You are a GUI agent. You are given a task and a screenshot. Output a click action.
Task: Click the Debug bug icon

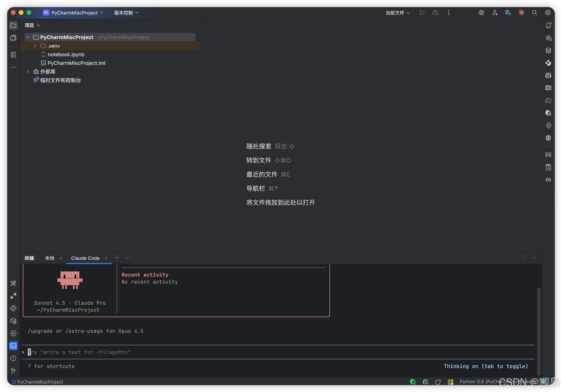click(x=435, y=13)
